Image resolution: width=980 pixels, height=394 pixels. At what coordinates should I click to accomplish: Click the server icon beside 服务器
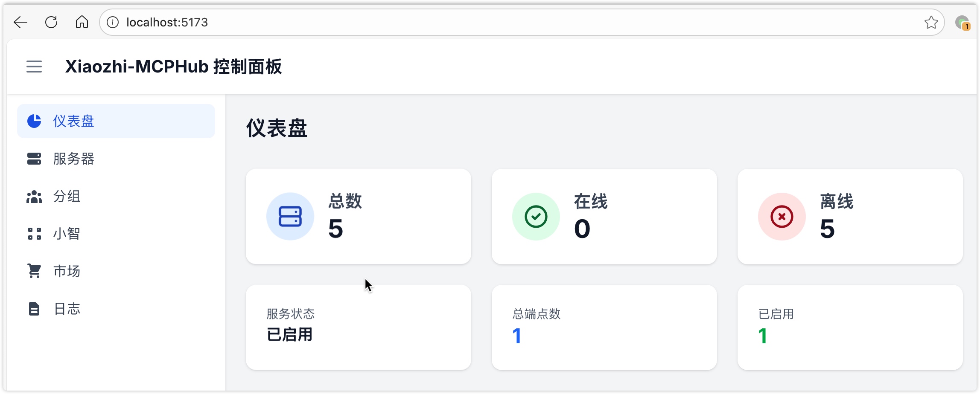point(34,159)
